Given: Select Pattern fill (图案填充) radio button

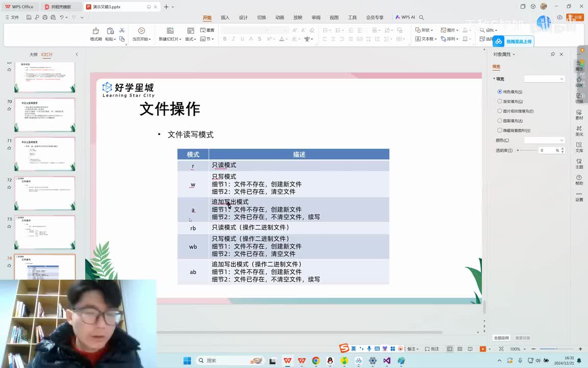Looking at the screenshot, I should (x=500, y=121).
